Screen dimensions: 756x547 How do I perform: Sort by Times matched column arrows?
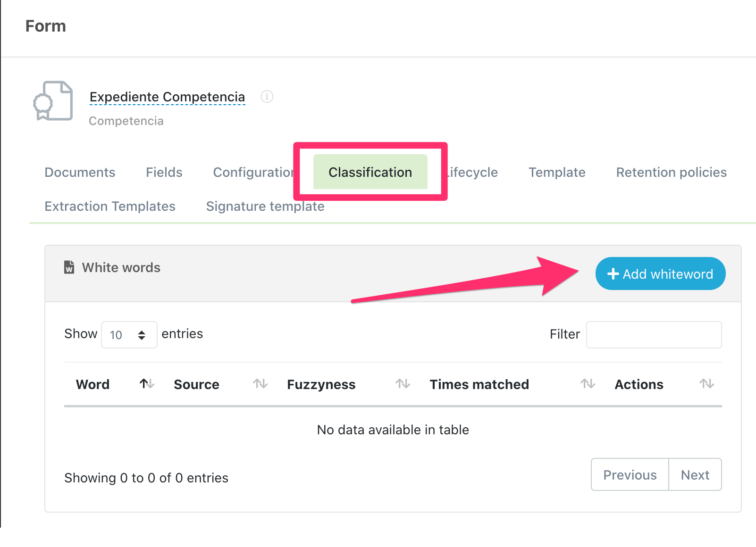click(x=588, y=384)
